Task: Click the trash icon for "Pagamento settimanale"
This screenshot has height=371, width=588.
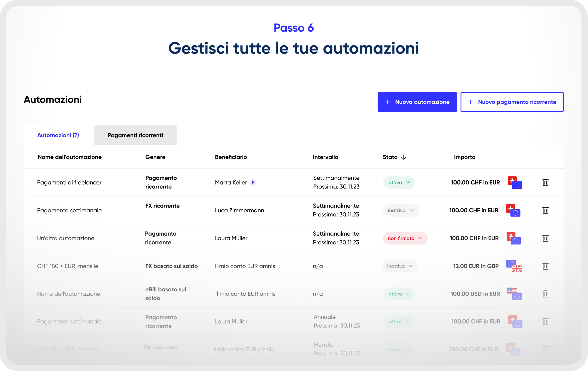Action: click(545, 210)
